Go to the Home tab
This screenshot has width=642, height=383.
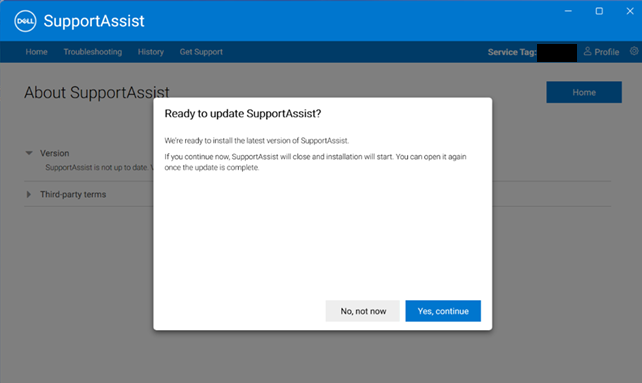click(x=36, y=52)
